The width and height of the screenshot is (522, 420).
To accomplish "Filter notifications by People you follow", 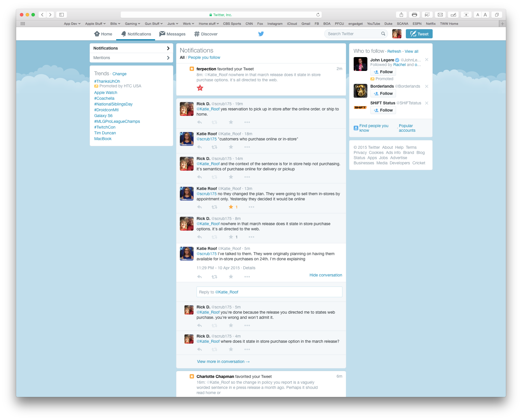I will pos(204,57).
